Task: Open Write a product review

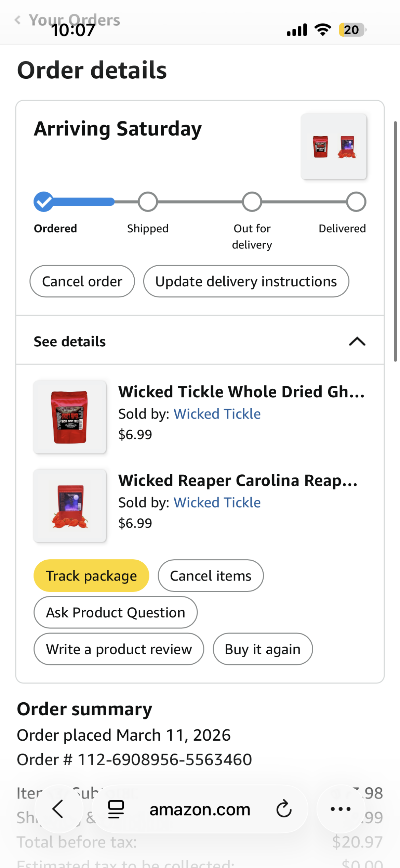Action: click(119, 649)
